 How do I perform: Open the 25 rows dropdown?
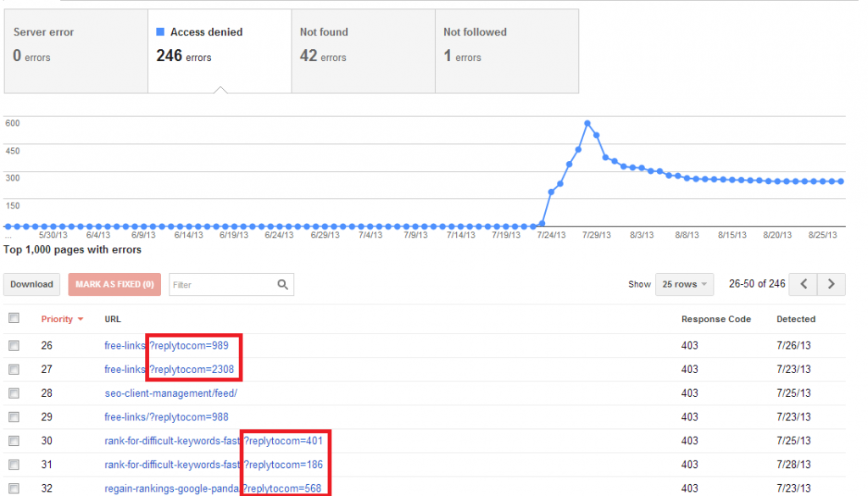(x=684, y=284)
